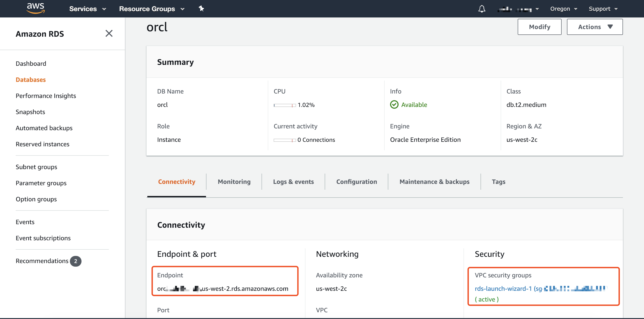Viewport: 644px width, 319px height.
Task: Open the Tags tab
Action: click(x=498, y=182)
